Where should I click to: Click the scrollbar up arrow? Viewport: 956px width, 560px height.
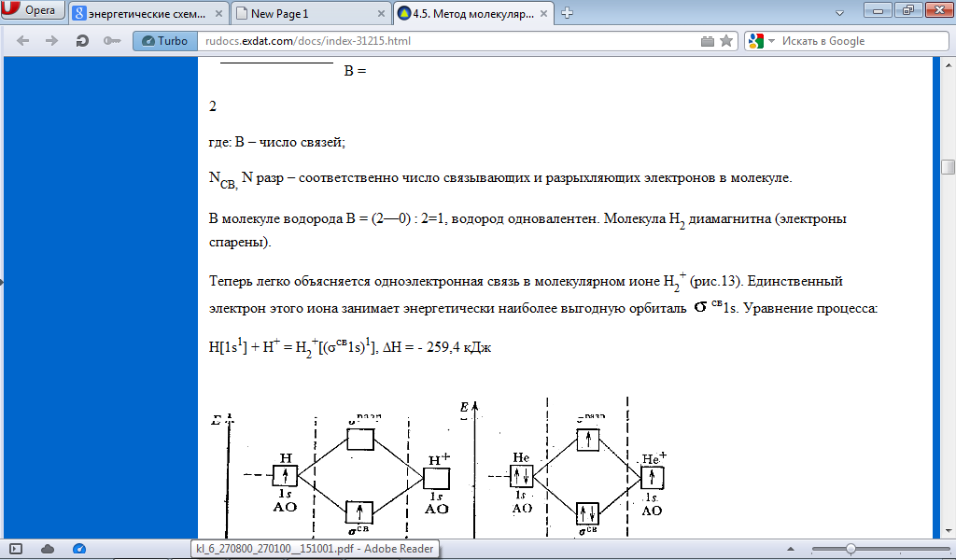948,64
